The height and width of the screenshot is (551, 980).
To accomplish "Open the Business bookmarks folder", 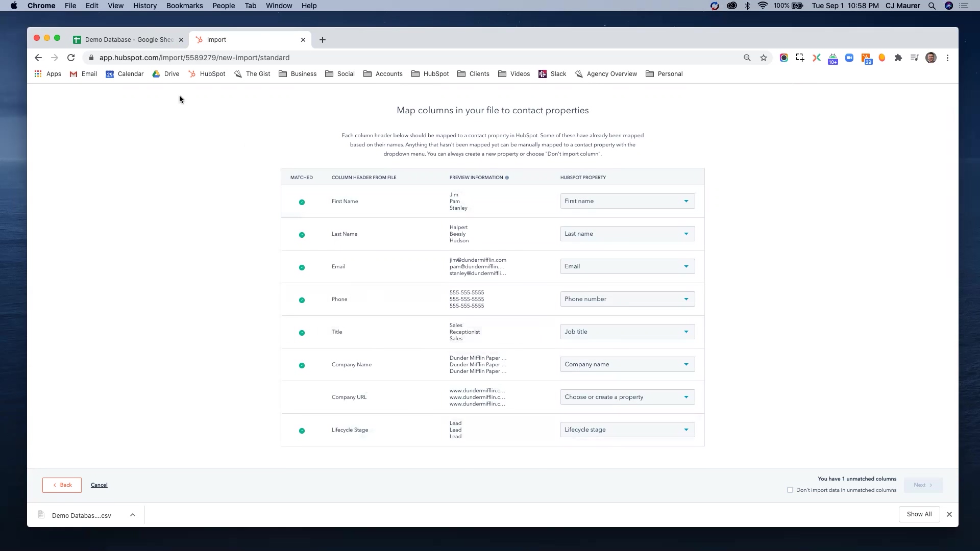I will pos(298,74).
